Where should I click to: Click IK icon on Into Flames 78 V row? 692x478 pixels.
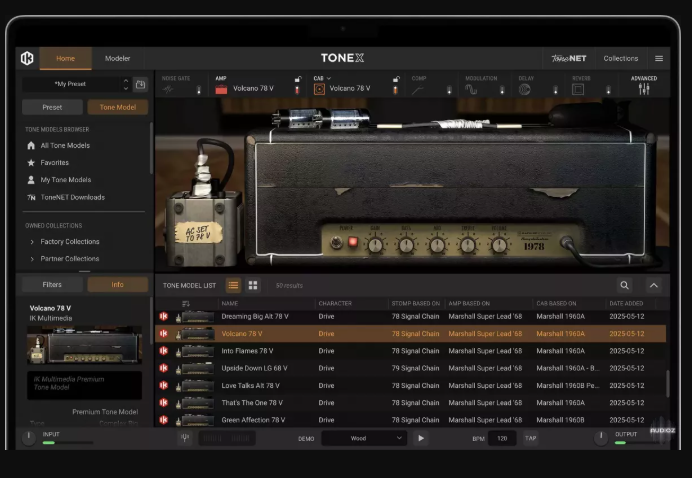pyautogui.click(x=164, y=351)
